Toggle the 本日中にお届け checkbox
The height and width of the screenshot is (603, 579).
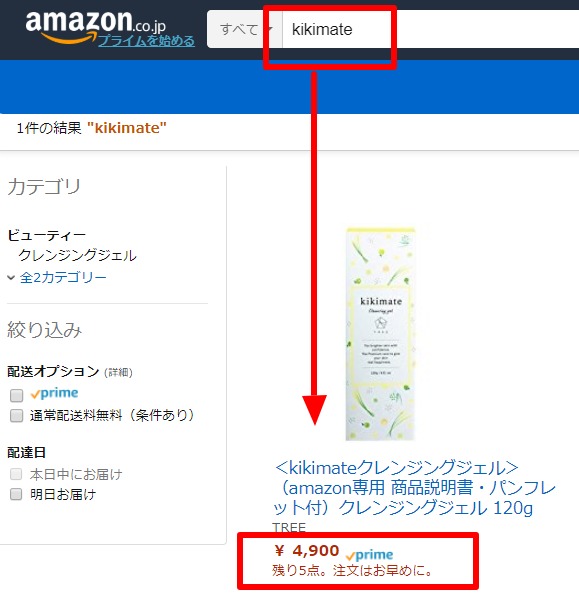coord(16,474)
